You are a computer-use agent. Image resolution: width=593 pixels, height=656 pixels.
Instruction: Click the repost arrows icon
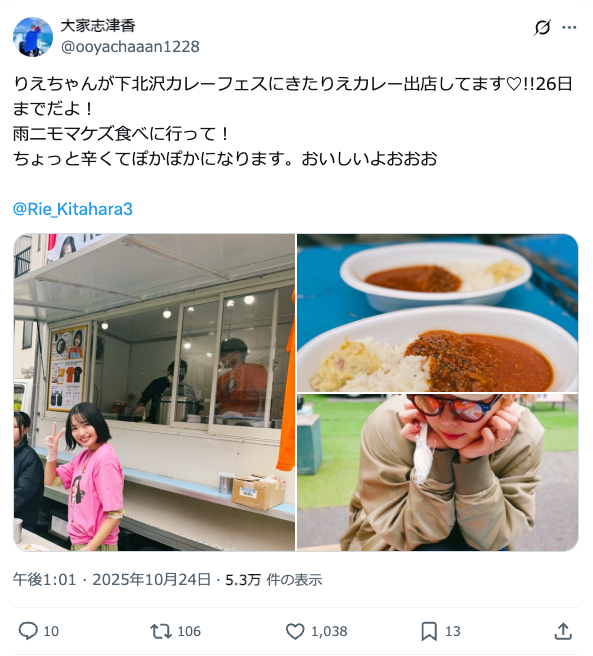[161, 631]
